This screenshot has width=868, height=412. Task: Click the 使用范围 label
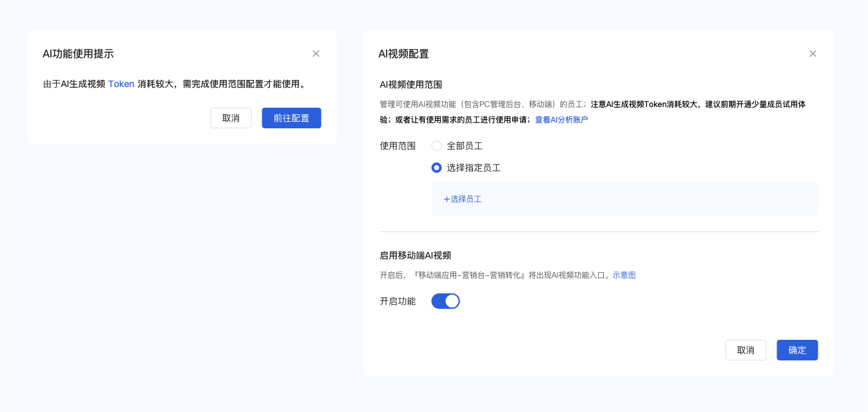[398, 146]
